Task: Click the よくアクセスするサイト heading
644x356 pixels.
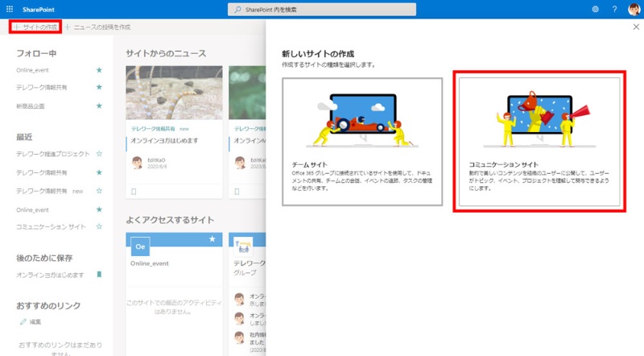Action: [x=170, y=220]
